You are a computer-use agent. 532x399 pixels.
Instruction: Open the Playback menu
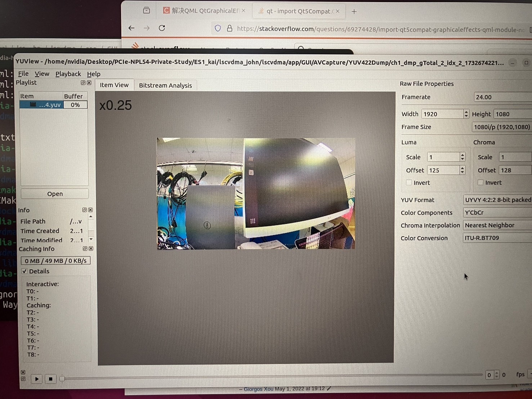tap(68, 74)
